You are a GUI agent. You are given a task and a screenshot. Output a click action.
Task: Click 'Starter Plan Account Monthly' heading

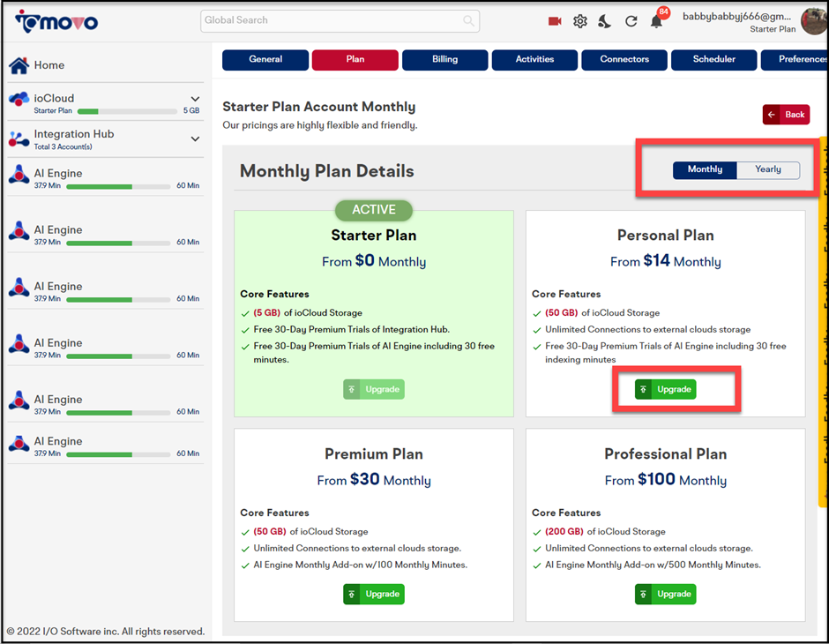318,107
